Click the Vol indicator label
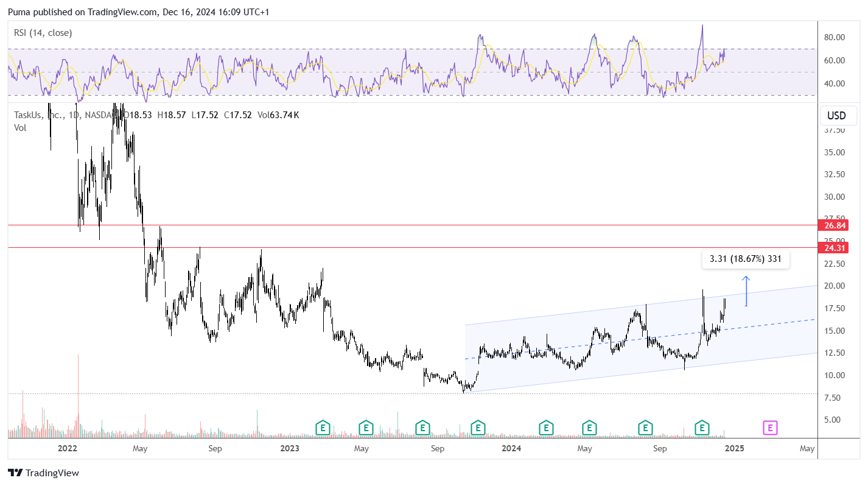The image size is (868, 486). (x=19, y=127)
